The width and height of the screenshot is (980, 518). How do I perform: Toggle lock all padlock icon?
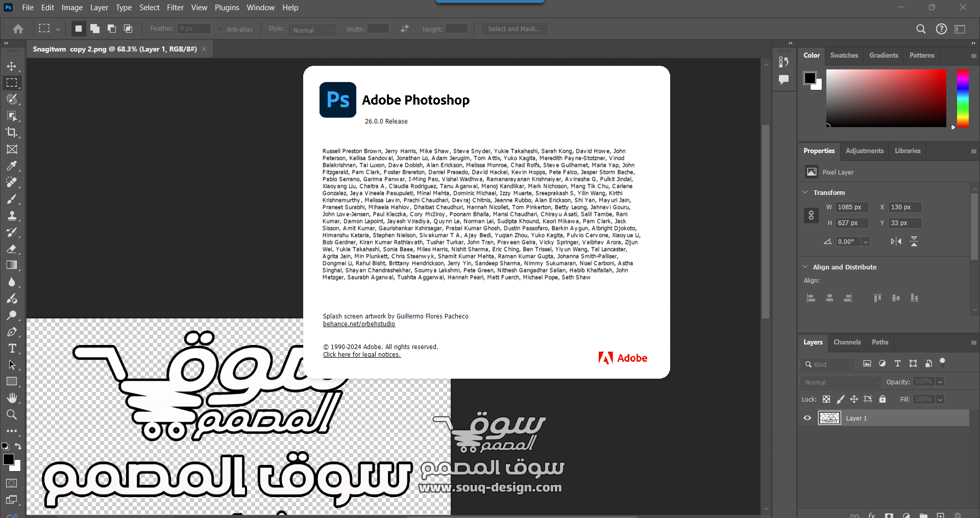(x=883, y=399)
